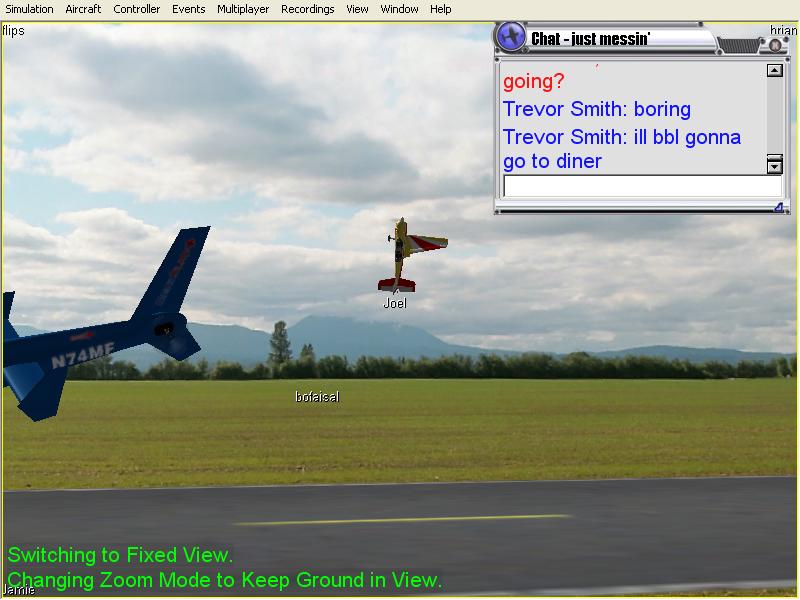Open the Help menu
800x600 pixels.
point(440,9)
